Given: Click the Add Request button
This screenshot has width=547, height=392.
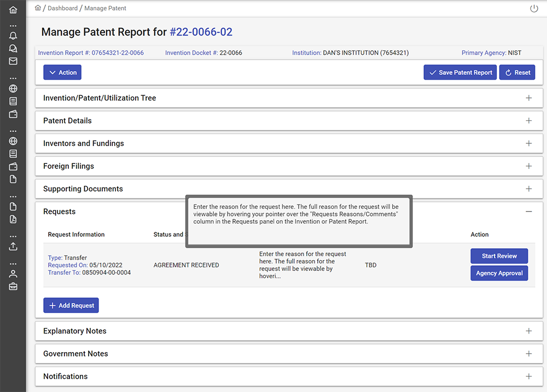Looking at the screenshot, I should coord(71,306).
